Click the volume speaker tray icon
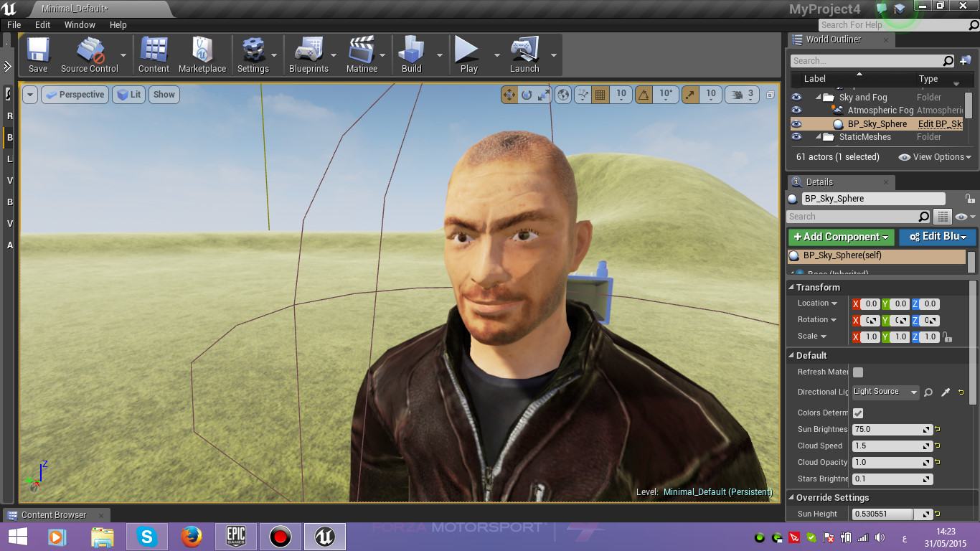Viewport: 980px width, 551px height. pos(880,537)
